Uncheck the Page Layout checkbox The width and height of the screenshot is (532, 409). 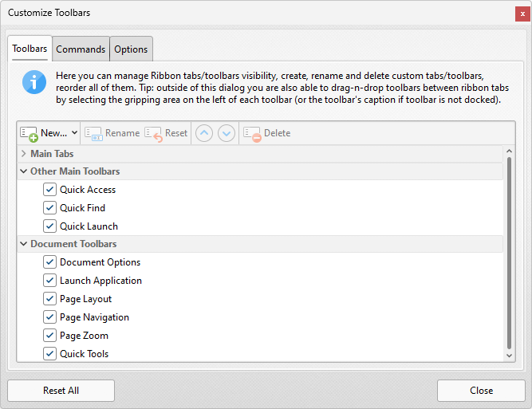[49, 298]
